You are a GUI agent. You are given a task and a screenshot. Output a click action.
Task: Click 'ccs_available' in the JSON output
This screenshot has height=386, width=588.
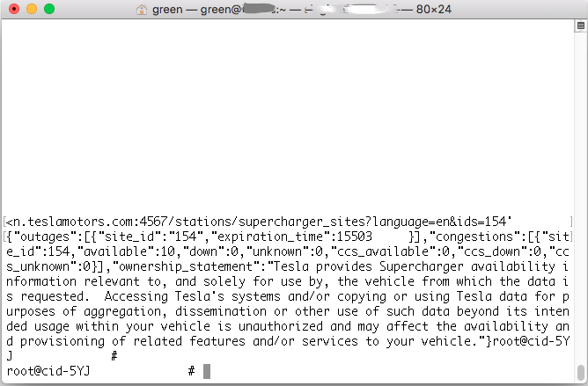coord(382,251)
